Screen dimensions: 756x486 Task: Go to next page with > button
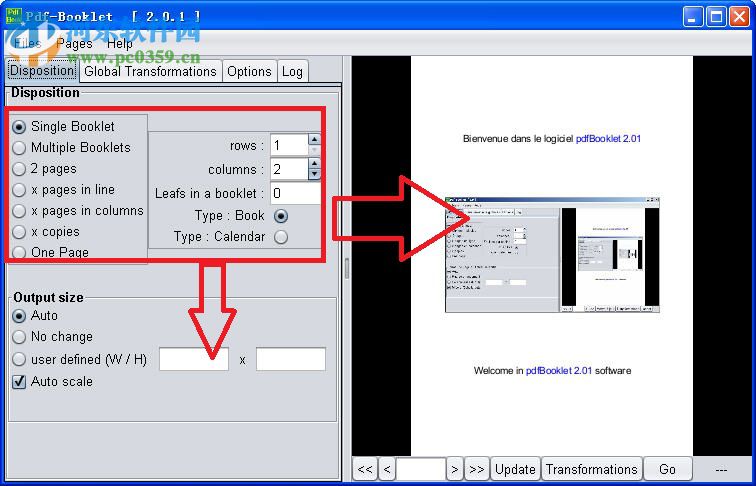coord(454,469)
